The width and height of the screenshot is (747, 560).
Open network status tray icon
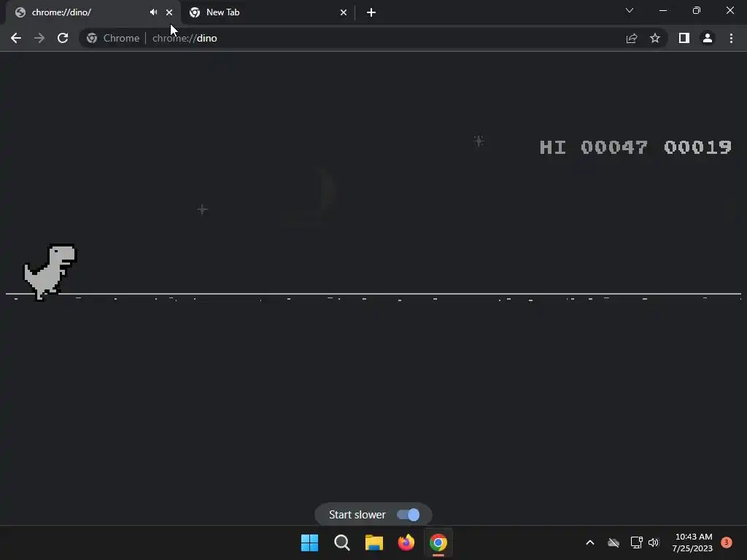coord(636,542)
